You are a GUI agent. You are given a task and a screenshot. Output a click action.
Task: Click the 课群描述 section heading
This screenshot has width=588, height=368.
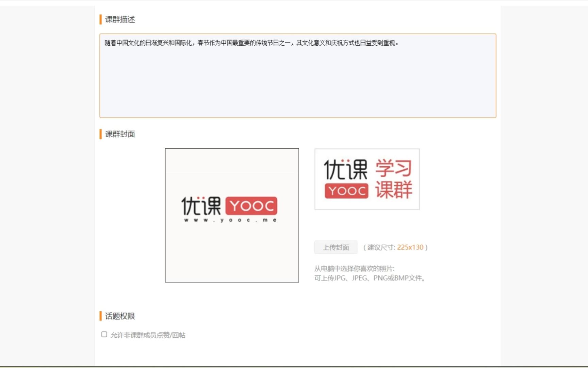point(120,19)
